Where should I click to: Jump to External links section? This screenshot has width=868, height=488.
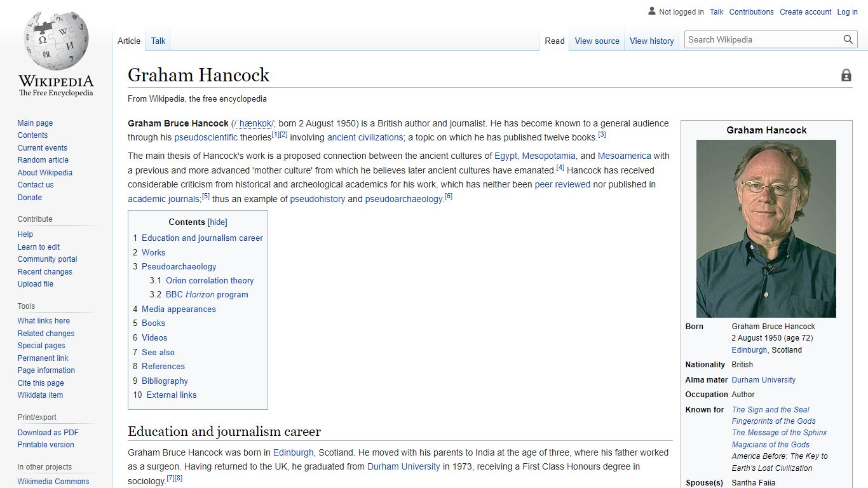click(x=172, y=395)
